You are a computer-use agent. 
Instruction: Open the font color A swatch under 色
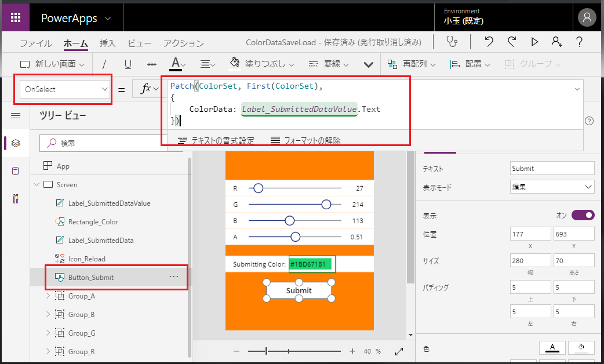click(552, 347)
